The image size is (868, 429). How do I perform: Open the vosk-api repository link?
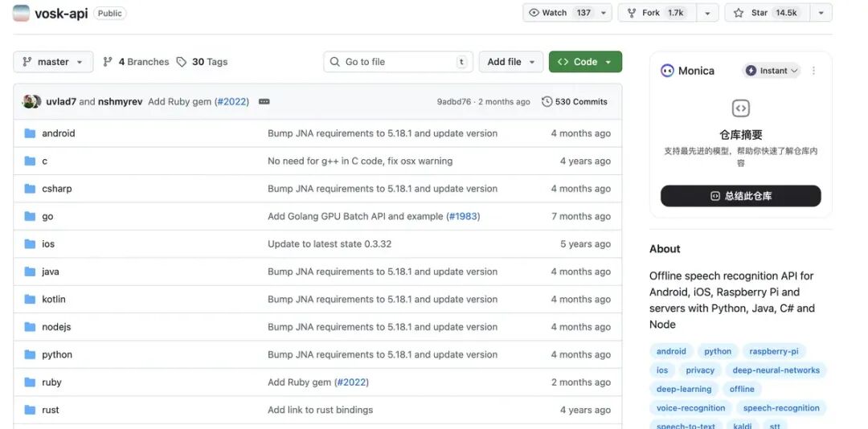pos(61,14)
